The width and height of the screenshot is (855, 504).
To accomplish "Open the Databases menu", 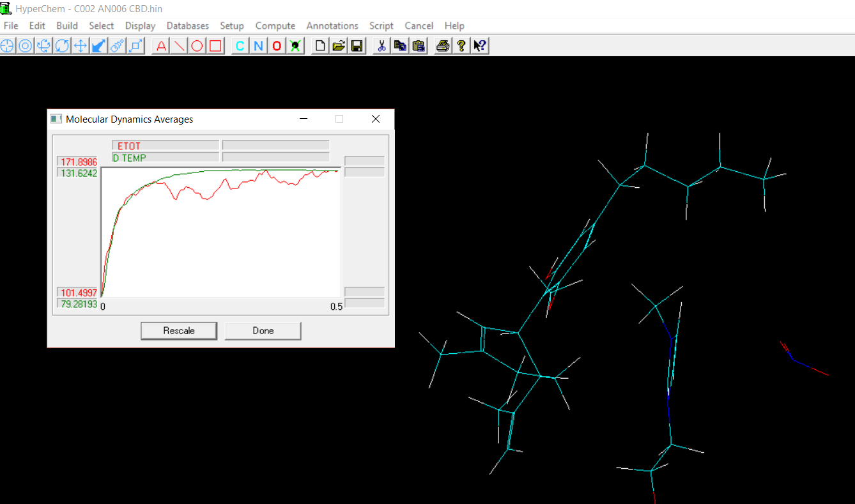I will [188, 26].
